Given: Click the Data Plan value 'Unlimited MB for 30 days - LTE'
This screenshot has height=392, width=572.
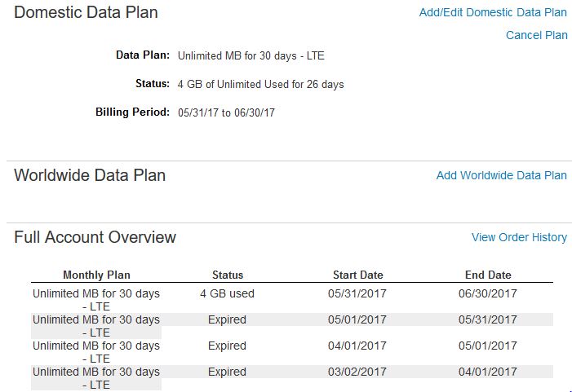Looking at the screenshot, I should click(251, 56).
